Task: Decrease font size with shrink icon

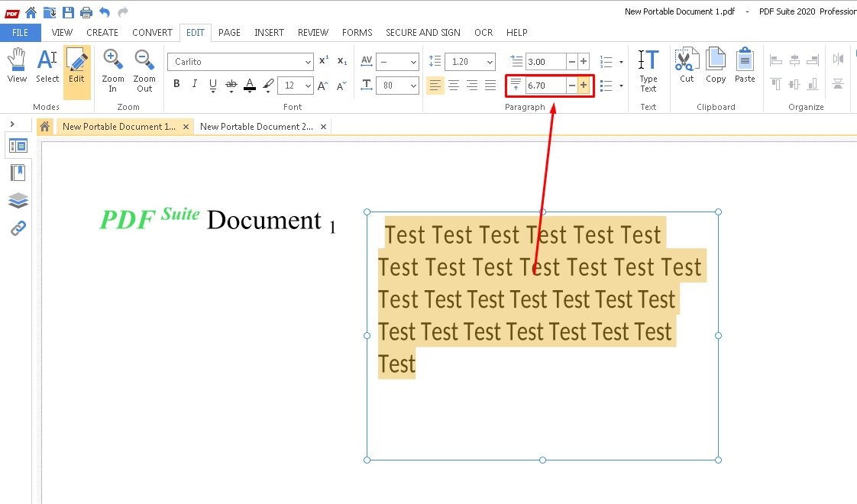Action: click(x=341, y=86)
